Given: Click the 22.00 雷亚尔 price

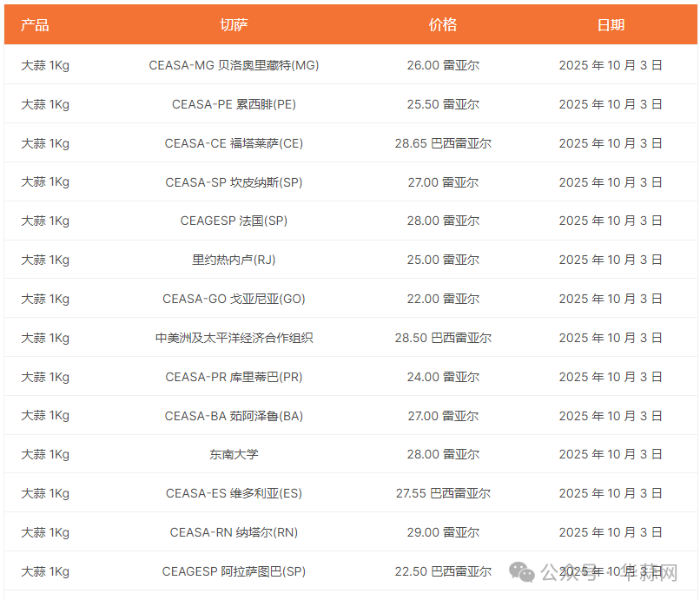Looking at the screenshot, I should click(x=443, y=299).
